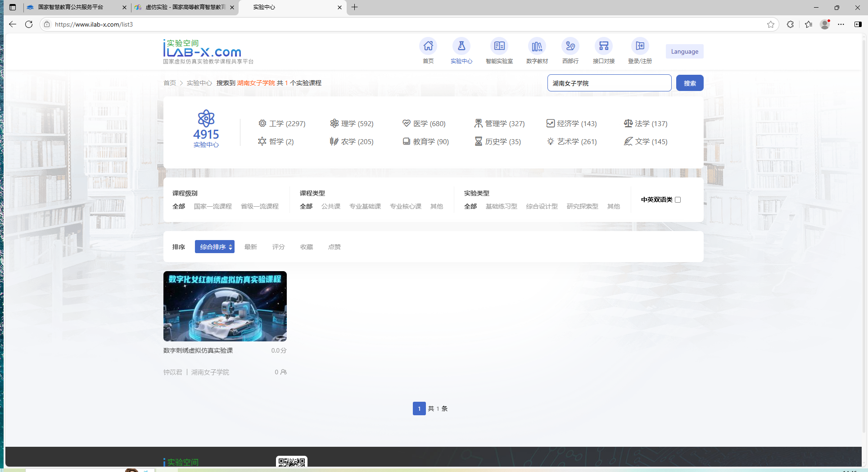This screenshot has height=472, width=868.
Task: Click the browser refresh icon
Action: click(29, 24)
